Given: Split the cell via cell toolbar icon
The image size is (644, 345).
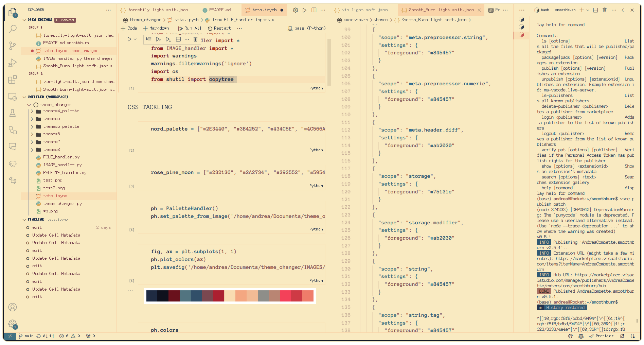Looking at the screenshot, I should (178, 39).
